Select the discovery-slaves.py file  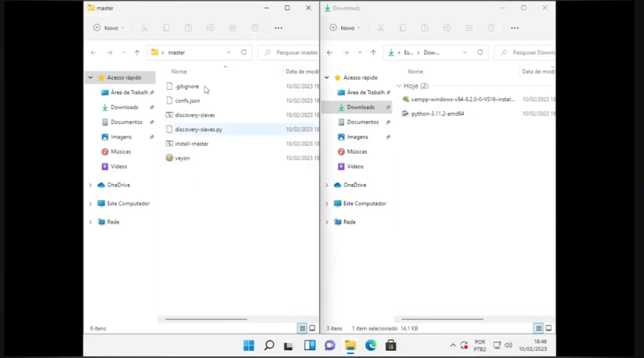point(198,130)
